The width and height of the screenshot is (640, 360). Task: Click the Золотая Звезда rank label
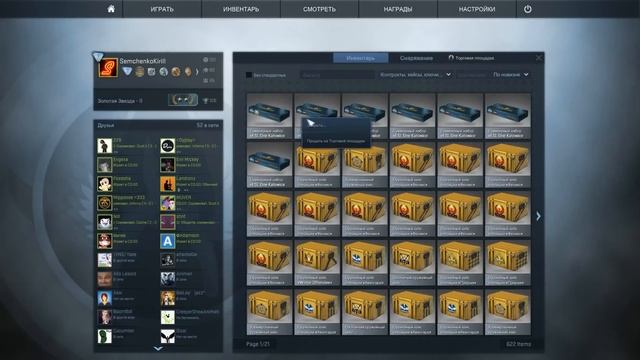[x=120, y=100]
